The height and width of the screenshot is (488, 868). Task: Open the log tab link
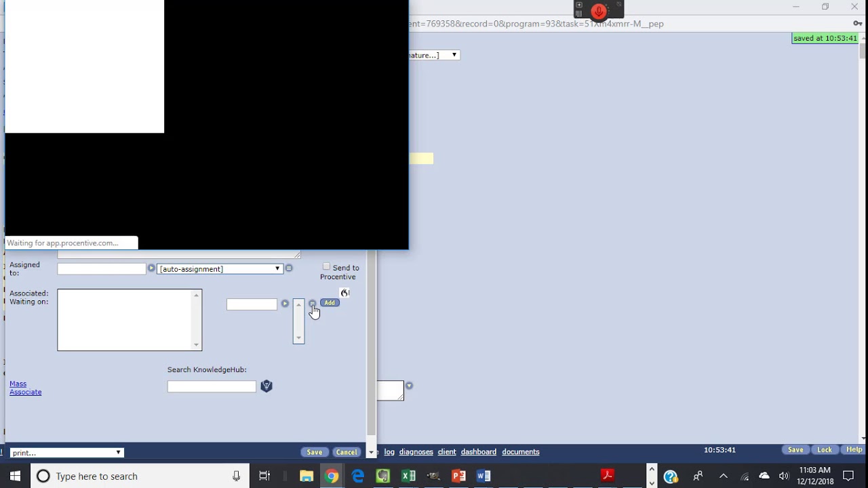389,452
